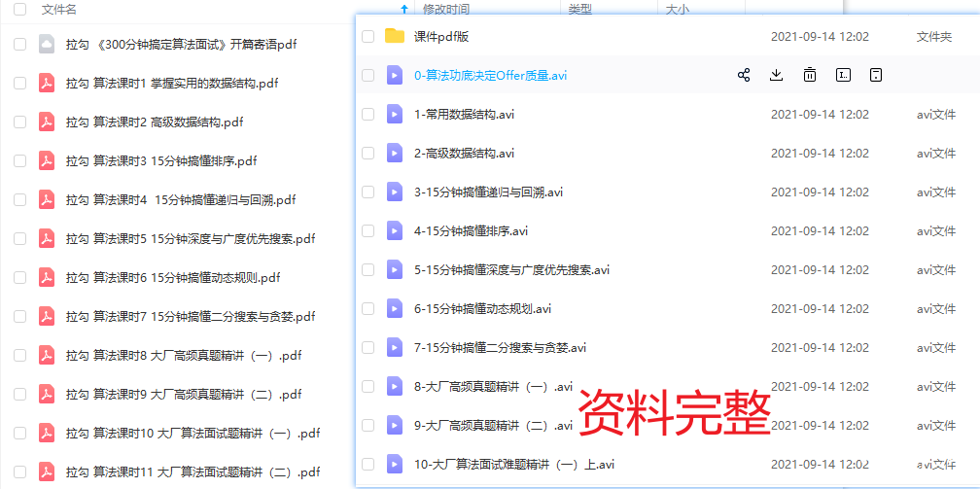Tick the checkbox for 4-15分钟搞懂排序.avi
Image resolution: width=980 pixels, height=489 pixels.
click(368, 230)
